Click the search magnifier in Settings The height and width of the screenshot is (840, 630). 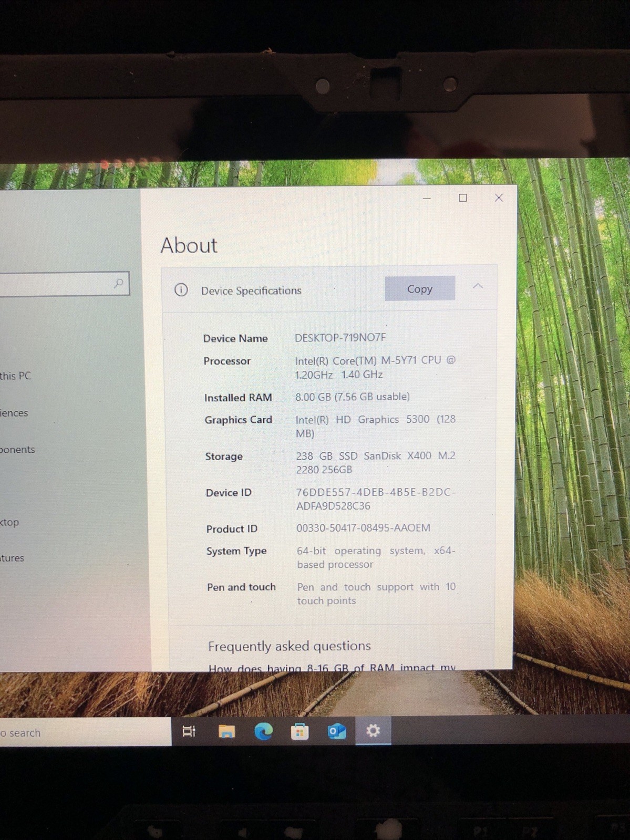coord(119,283)
